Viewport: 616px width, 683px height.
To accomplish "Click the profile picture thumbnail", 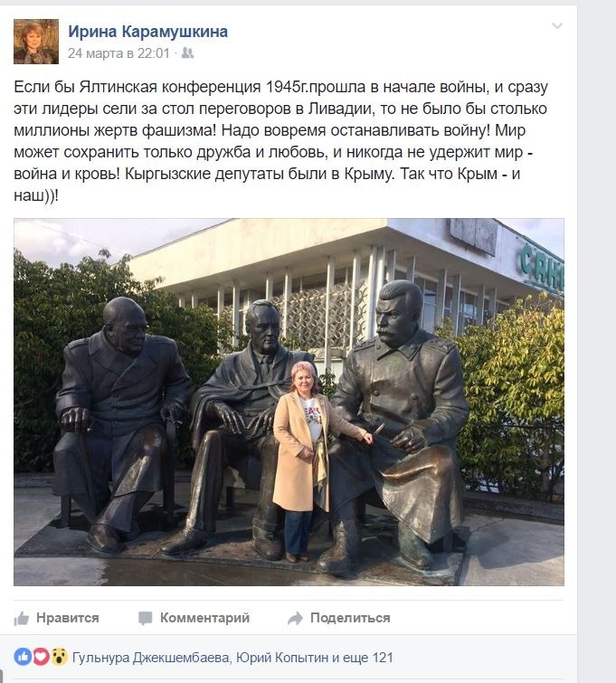I will click(x=35, y=42).
